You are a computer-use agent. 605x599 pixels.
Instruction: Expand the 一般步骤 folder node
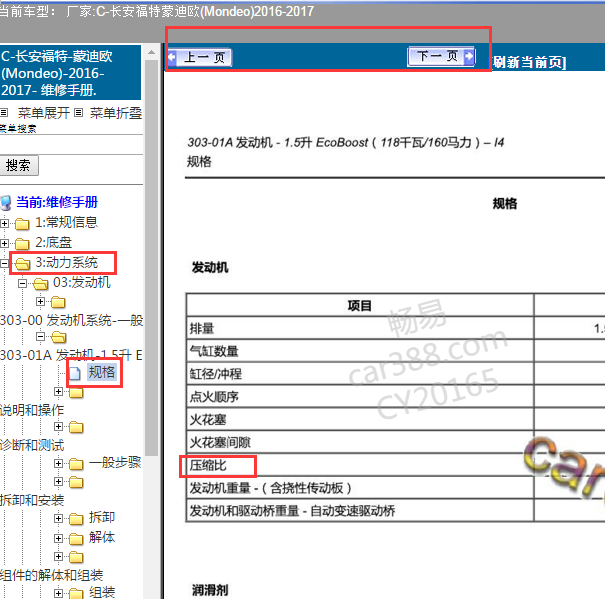coord(58,463)
